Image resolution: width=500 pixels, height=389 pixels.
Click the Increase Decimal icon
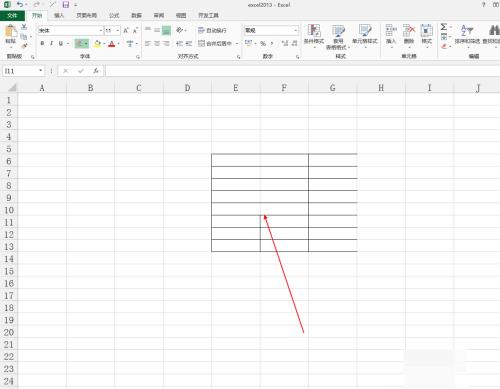(285, 44)
